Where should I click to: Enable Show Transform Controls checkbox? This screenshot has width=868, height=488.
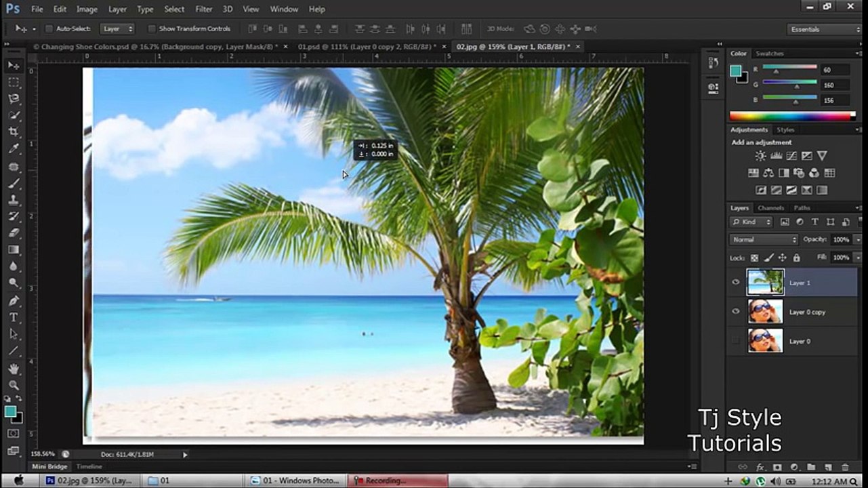click(152, 28)
